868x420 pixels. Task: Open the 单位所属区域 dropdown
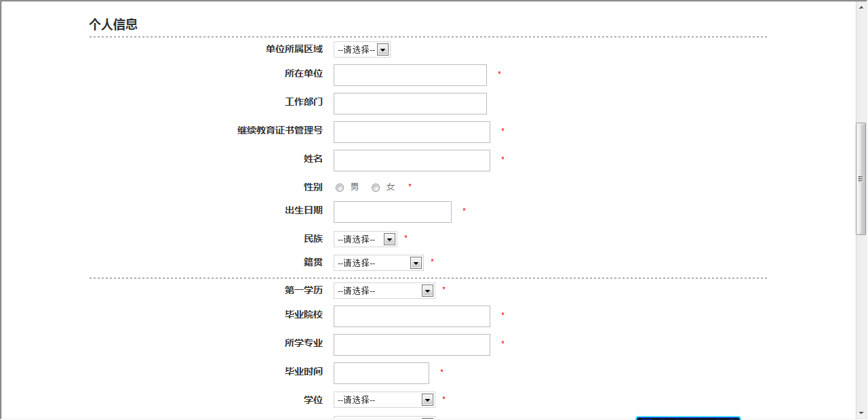tap(362, 49)
